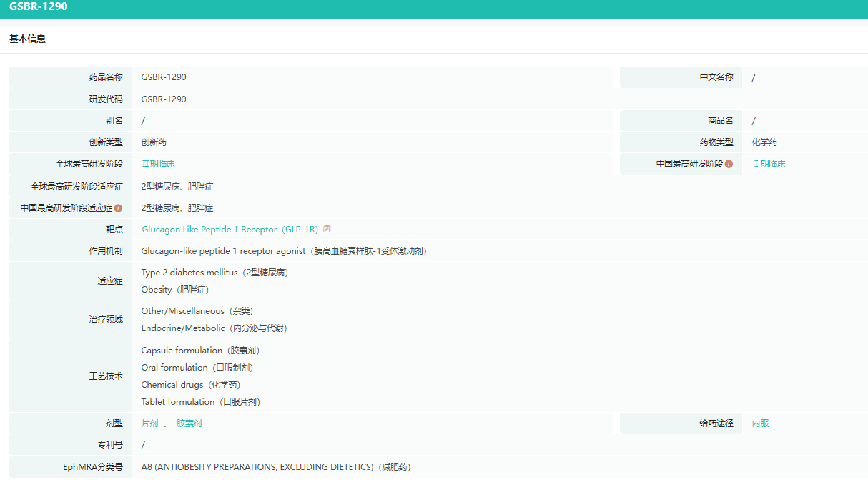Click the global phase Ⅱ期临床 link

pyautogui.click(x=158, y=164)
